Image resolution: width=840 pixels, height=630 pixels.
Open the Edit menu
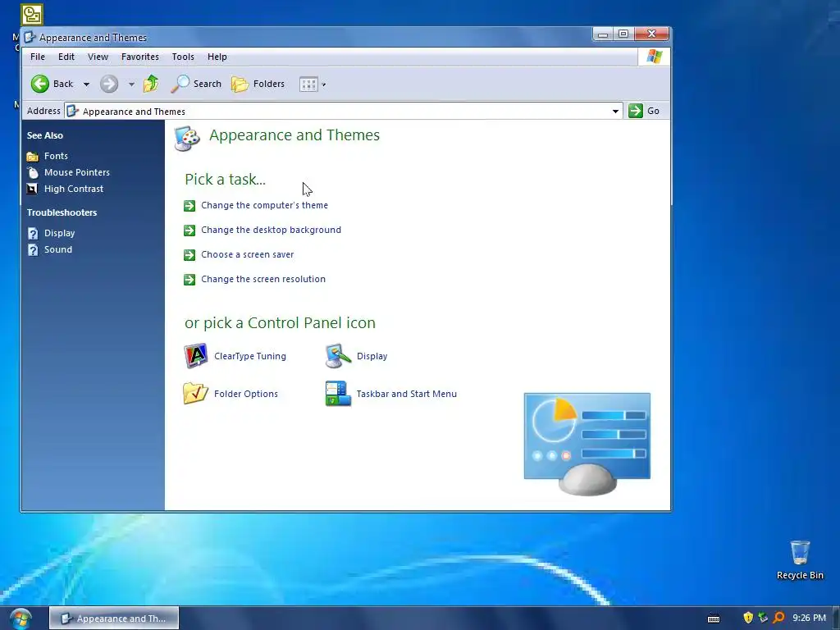[x=66, y=57]
